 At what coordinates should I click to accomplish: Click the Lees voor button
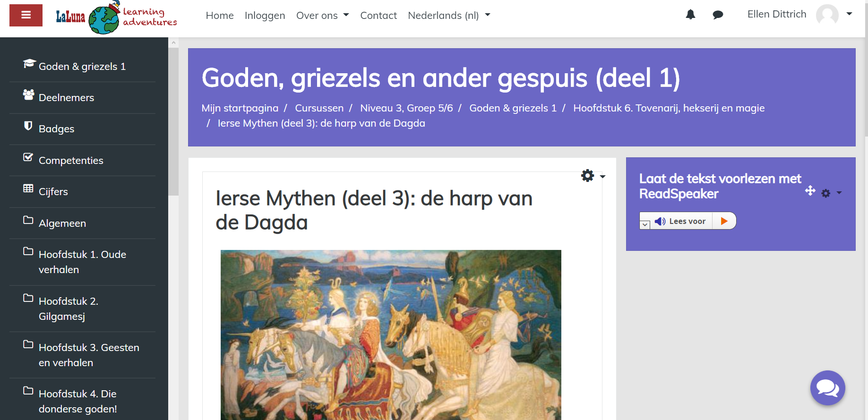[x=688, y=221]
